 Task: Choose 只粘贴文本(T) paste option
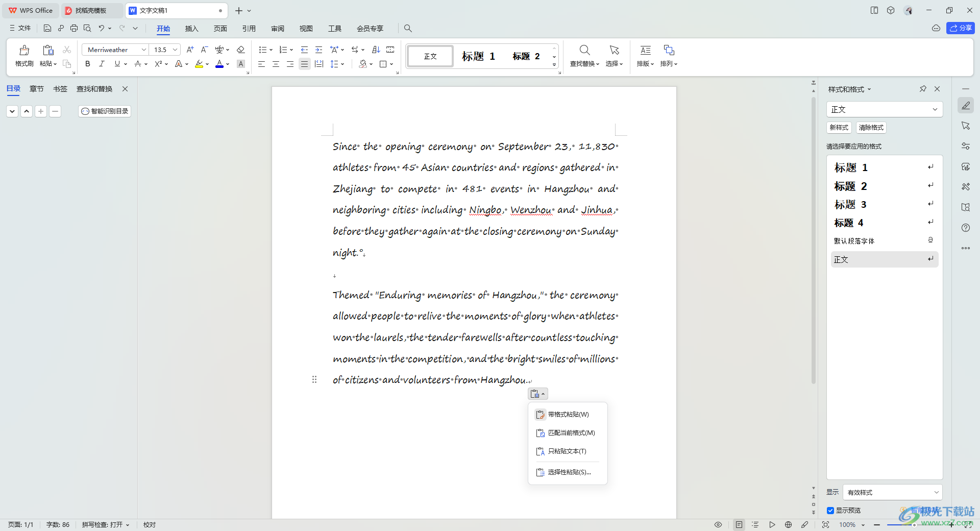click(568, 451)
